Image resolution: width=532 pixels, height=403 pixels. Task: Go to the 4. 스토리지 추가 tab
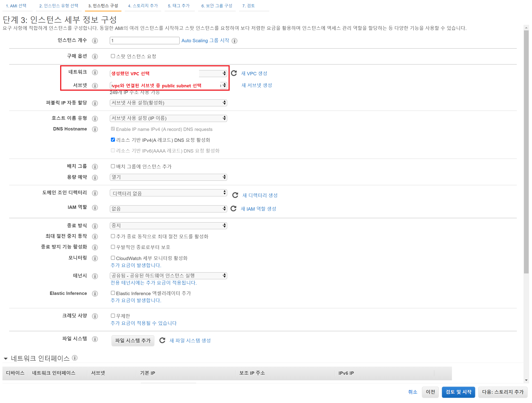pyautogui.click(x=143, y=6)
